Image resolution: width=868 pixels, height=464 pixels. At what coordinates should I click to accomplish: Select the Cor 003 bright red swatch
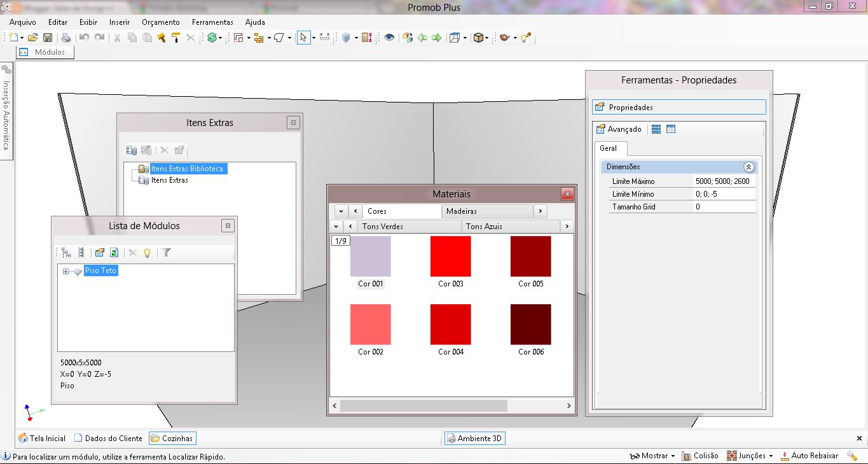click(451, 257)
